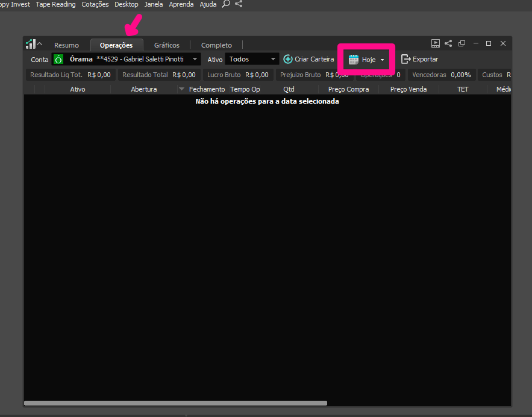Open the Cotações menu
The width and height of the screenshot is (532, 417).
[95, 4]
